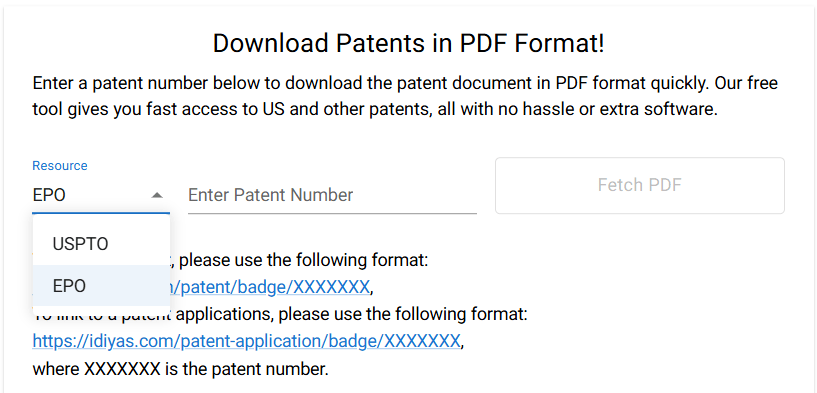Choose the EPO option in the list

tap(101, 286)
